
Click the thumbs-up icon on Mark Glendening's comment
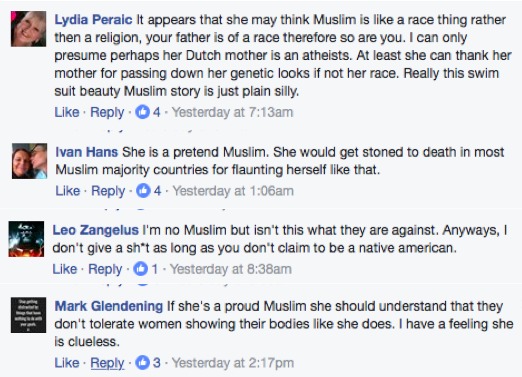(x=142, y=363)
